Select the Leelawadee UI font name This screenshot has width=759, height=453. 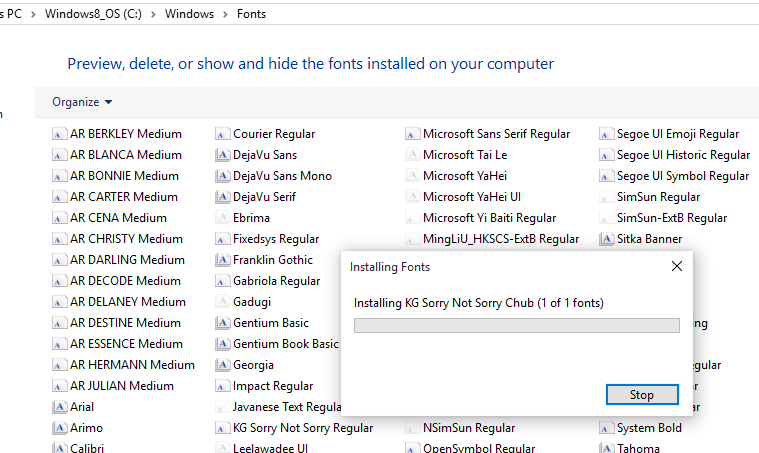[x=270, y=448]
